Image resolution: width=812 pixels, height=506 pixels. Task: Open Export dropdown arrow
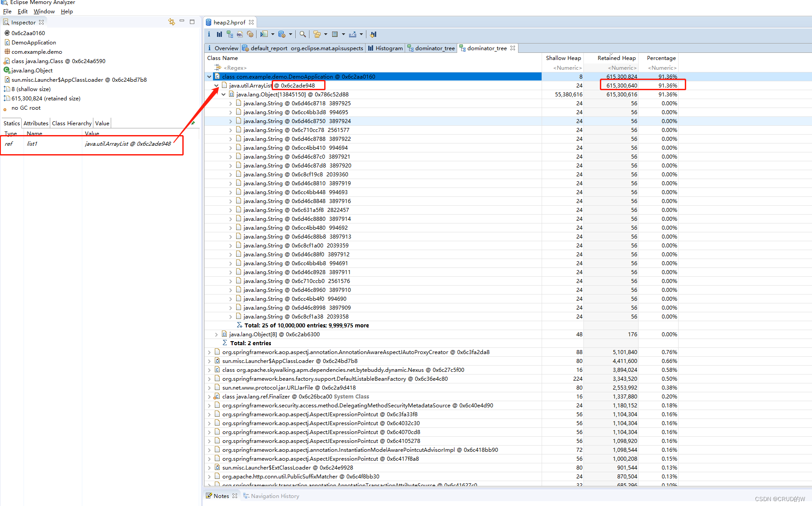(361, 34)
